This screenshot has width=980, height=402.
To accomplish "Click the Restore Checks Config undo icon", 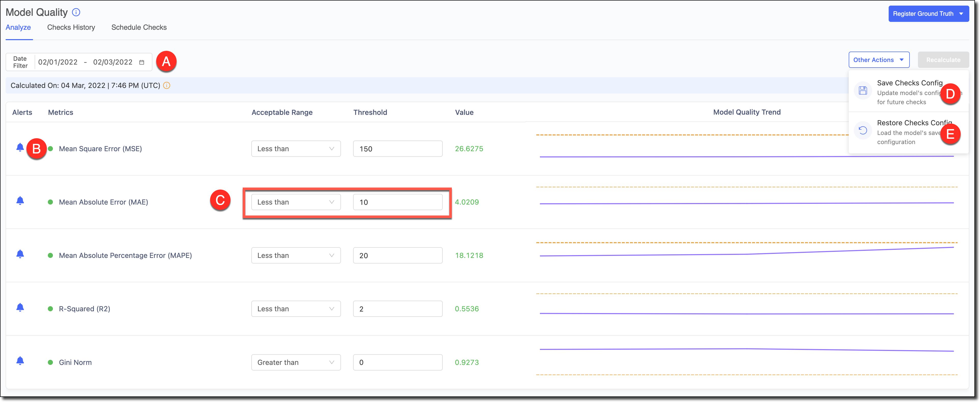I will 863,130.
